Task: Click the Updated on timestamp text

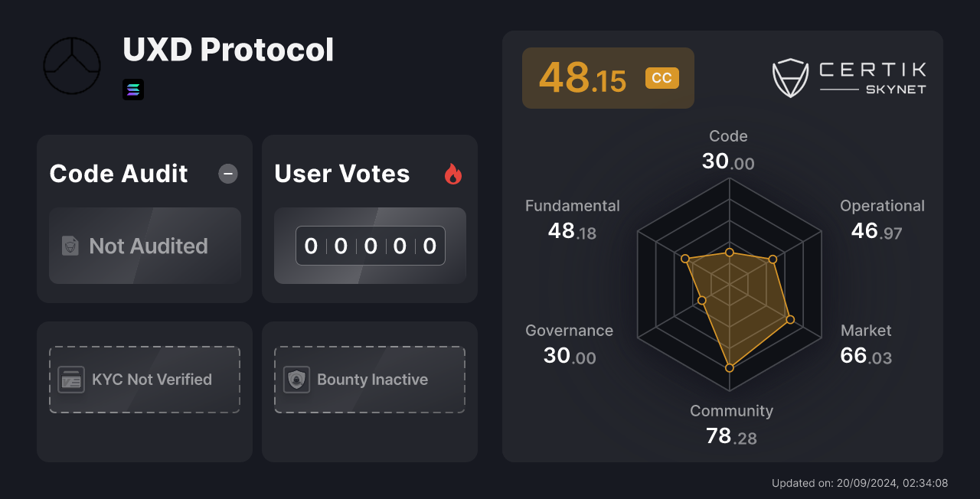Action: tap(859, 483)
